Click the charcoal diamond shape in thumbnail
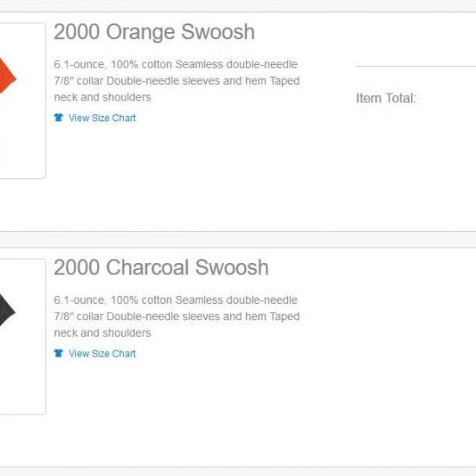476x476 pixels. pos(7,310)
